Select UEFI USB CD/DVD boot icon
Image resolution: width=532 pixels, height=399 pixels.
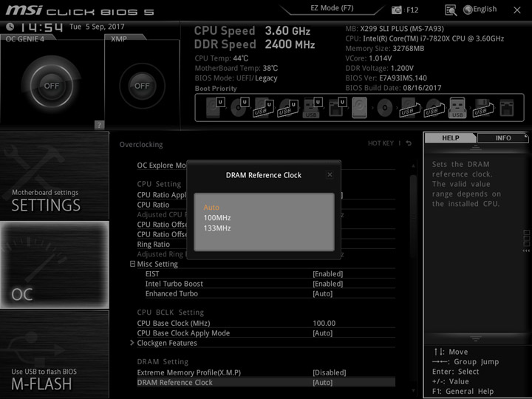[288, 108]
